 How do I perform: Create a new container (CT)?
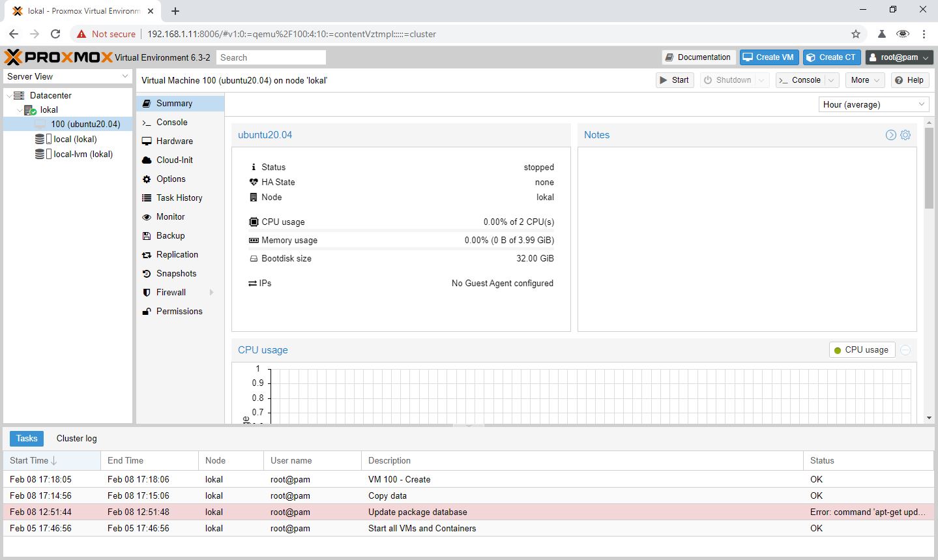pyautogui.click(x=831, y=57)
